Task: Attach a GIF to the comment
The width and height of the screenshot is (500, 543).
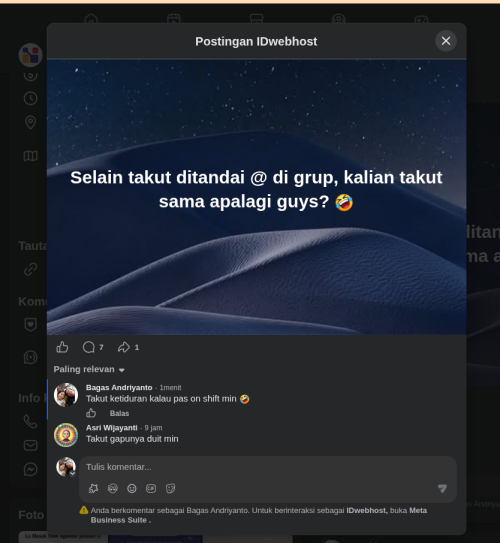Action: pyautogui.click(x=151, y=488)
